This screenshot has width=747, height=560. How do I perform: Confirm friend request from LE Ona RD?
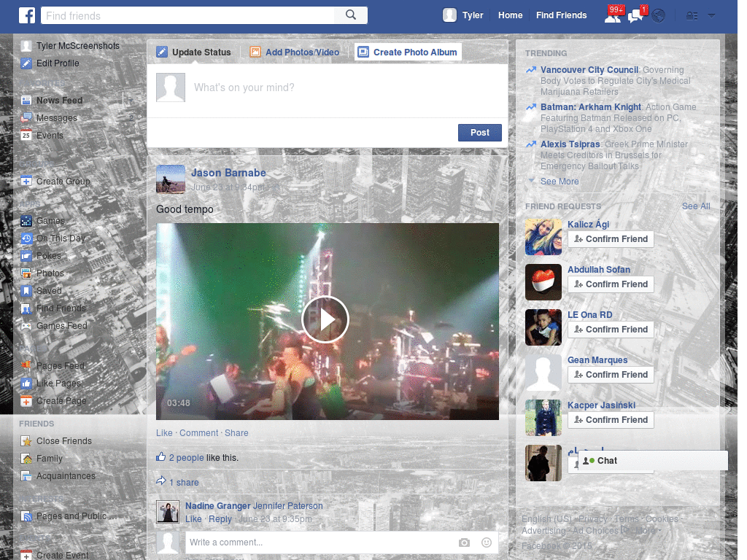(611, 330)
